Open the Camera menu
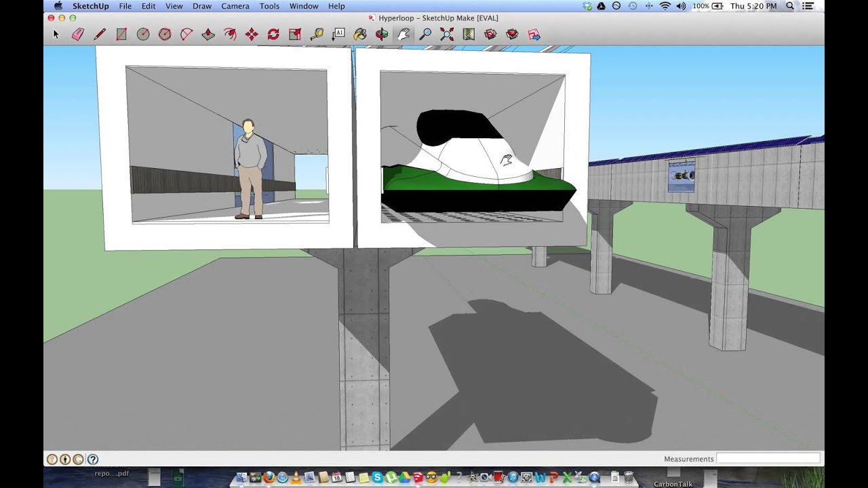868x488 pixels. tap(235, 6)
